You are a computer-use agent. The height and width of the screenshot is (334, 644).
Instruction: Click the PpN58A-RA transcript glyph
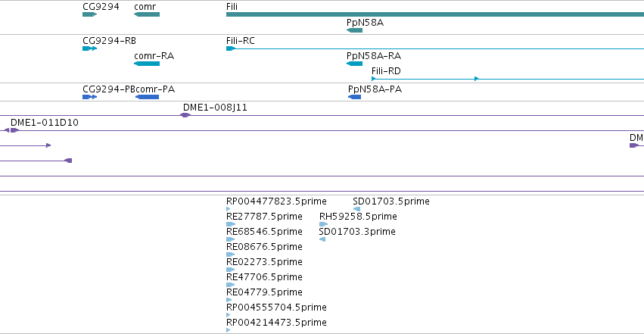pyautogui.click(x=354, y=64)
